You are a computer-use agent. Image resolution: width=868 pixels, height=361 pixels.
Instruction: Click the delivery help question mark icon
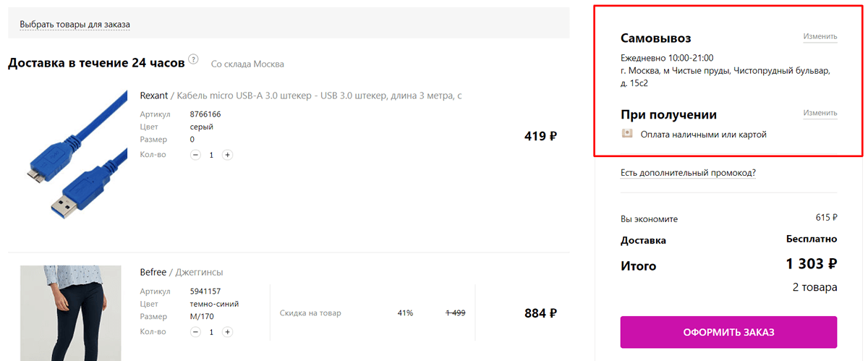tap(193, 59)
